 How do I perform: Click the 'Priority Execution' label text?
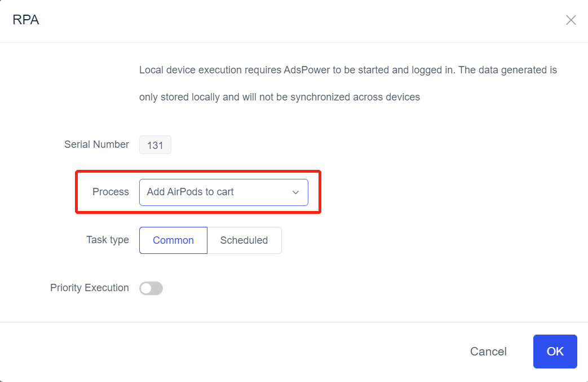[89, 288]
